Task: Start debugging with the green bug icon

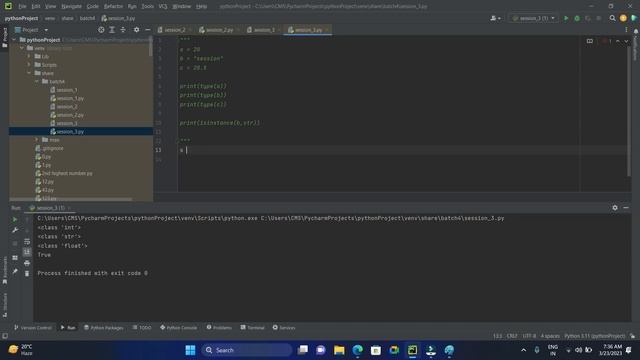Action: pyautogui.click(x=577, y=18)
